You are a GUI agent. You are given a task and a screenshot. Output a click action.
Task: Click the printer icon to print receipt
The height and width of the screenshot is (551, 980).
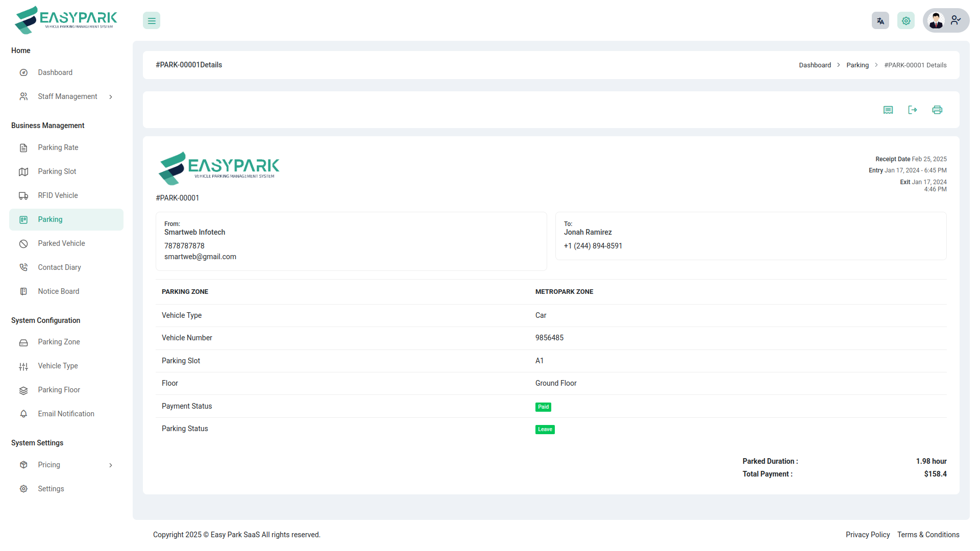[x=937, y=110]
